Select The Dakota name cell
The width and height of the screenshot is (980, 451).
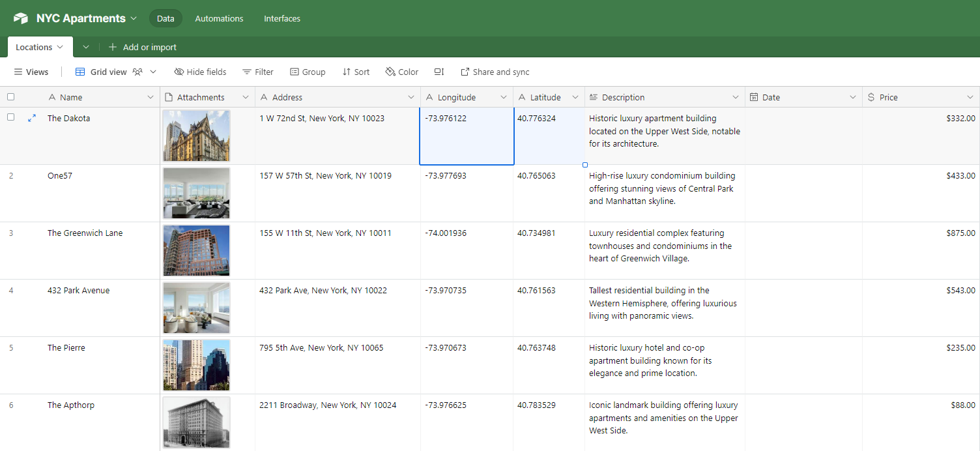click(x=101, y=136)
